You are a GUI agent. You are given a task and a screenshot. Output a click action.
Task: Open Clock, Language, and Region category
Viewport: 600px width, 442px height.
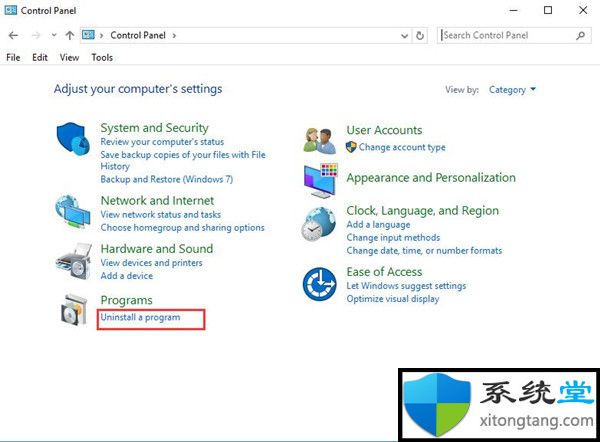pyautogui.click(x=422, y=210)
